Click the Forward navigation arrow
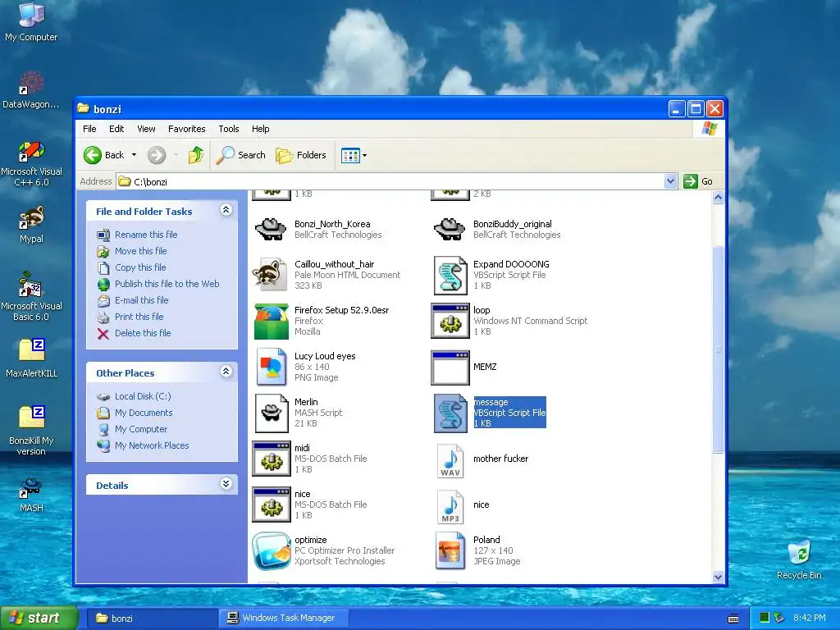Viewport: 840px width, 630px height. (x=157, y=155)
